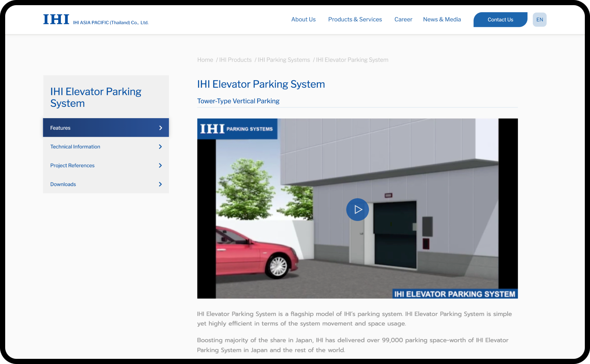Click the Features row chevron arrow
590x364 pixels.
161,128
